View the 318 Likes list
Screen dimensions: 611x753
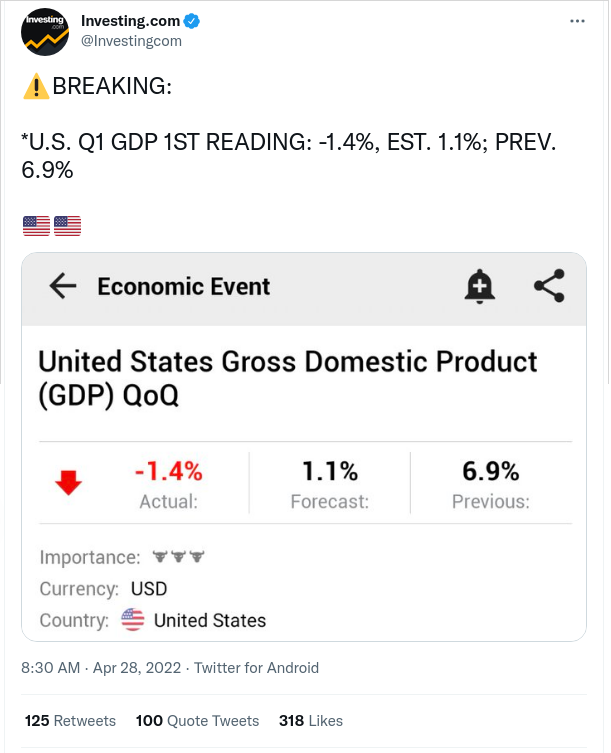[x=311, y=721]
